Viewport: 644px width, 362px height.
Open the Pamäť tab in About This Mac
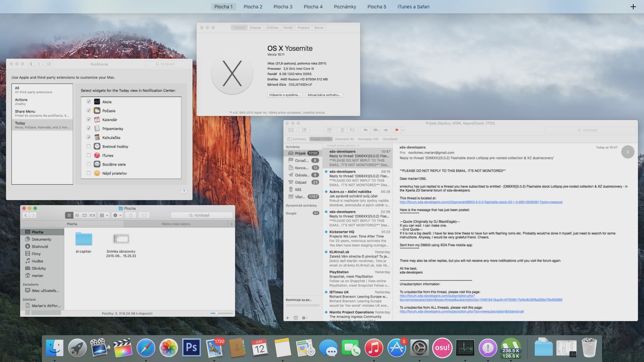(x=288, y=28)
